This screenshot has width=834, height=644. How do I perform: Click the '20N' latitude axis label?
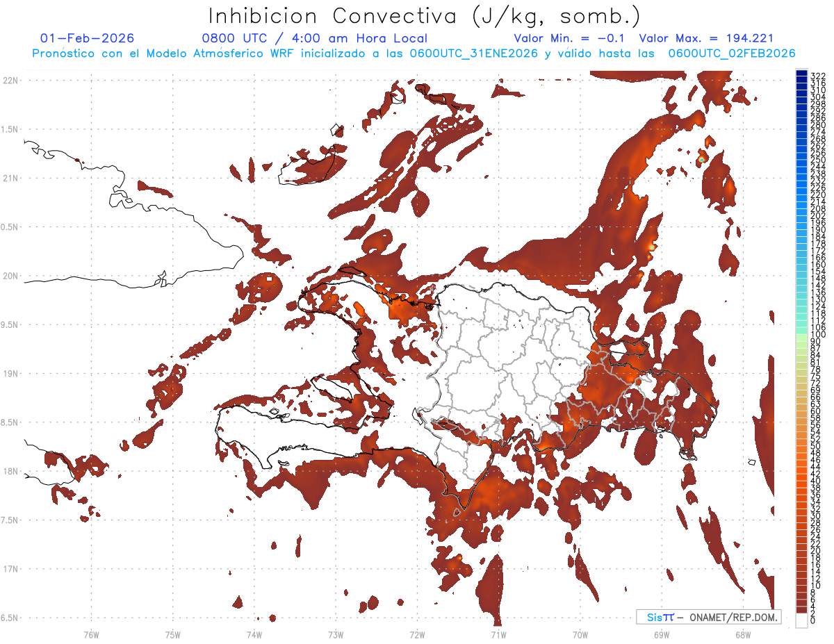click(10, 276)
